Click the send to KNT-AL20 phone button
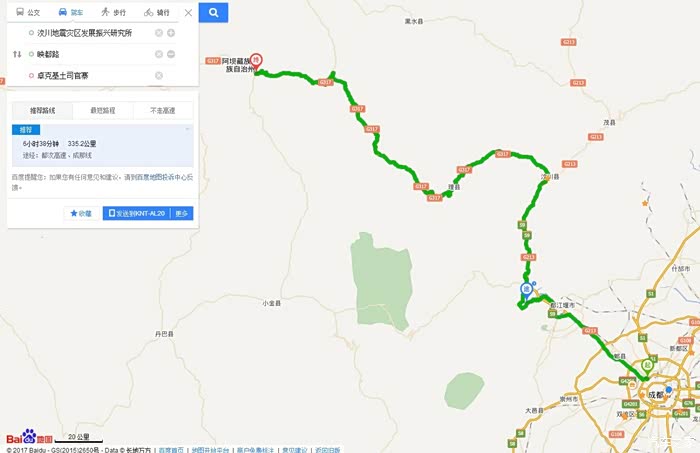Viewport: 700px width, 453px height. pos(137,213)
